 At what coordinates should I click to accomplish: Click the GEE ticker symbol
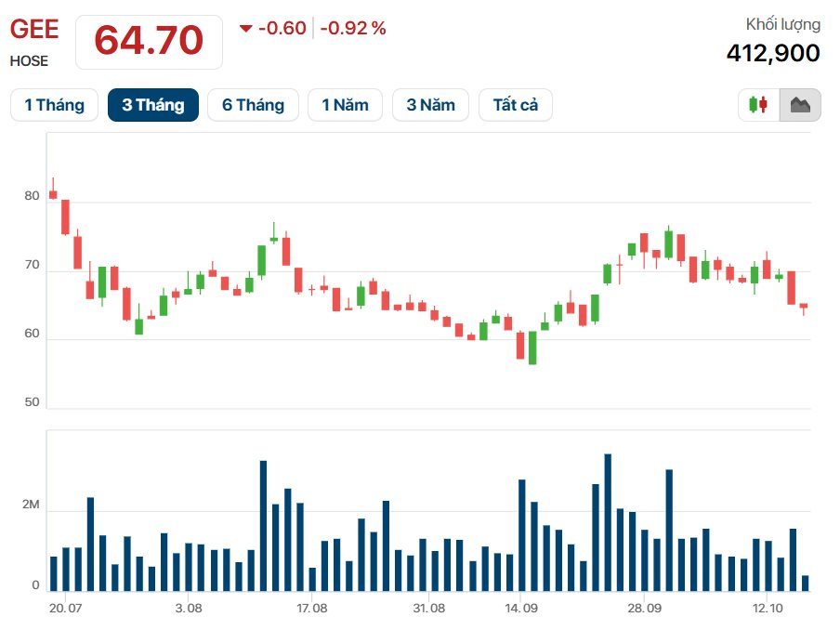coord(34,29)
